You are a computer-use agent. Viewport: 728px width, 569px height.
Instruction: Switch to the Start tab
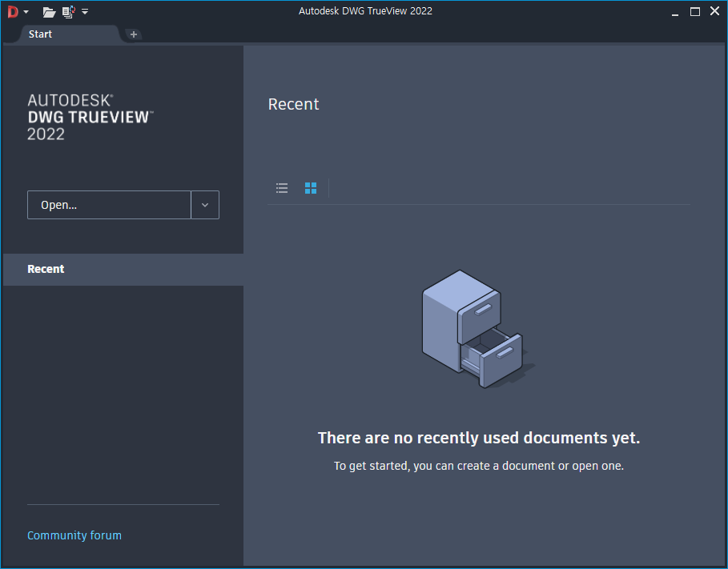coord(41,34)
